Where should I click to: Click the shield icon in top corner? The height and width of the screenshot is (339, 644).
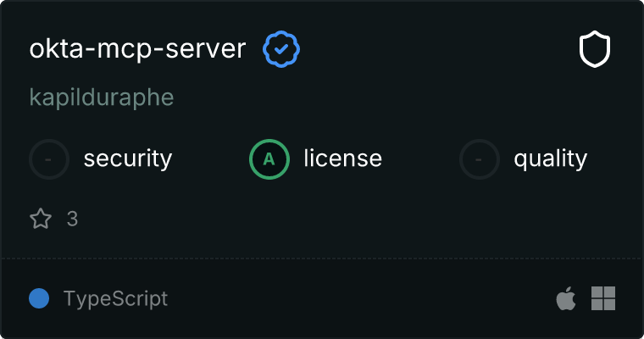pos(595,50)
